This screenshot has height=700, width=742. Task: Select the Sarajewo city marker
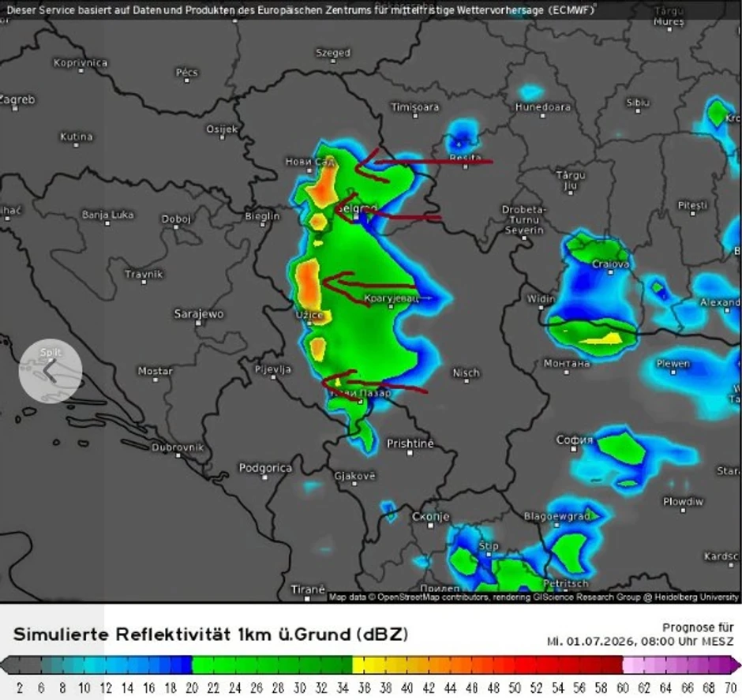pos(199,324)
